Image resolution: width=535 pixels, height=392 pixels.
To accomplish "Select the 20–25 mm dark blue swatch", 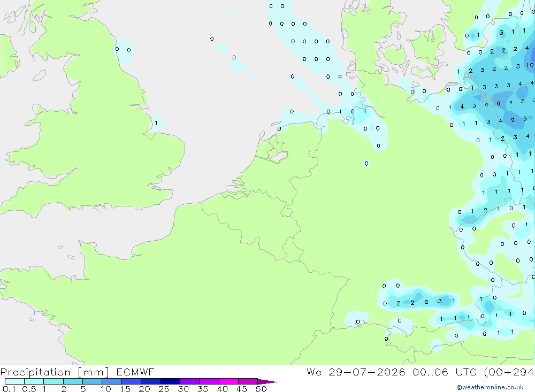I will coord(151,381).
